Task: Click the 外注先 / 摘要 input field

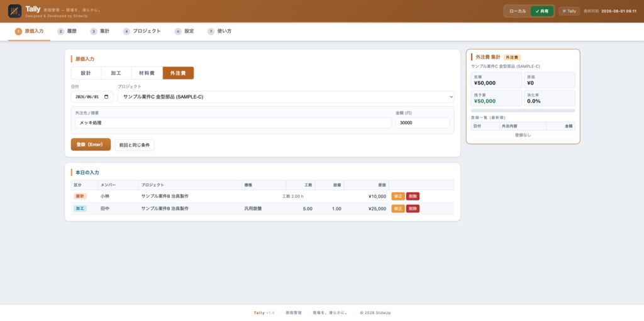Action: point(233,122)
